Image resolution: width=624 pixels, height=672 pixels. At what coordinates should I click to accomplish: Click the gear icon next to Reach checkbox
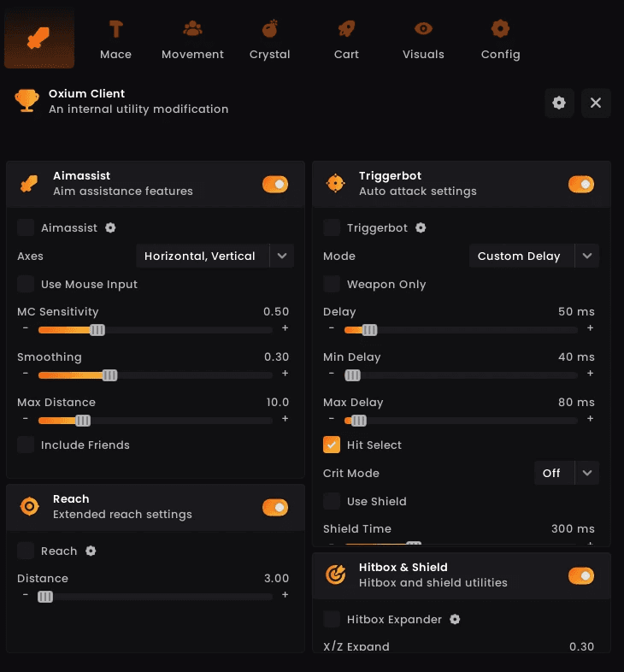coord(91,551)
